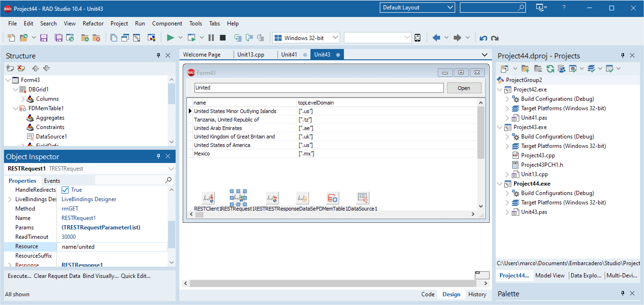
Task: Open the Refactor menu
Action: [x=93, y=24]
